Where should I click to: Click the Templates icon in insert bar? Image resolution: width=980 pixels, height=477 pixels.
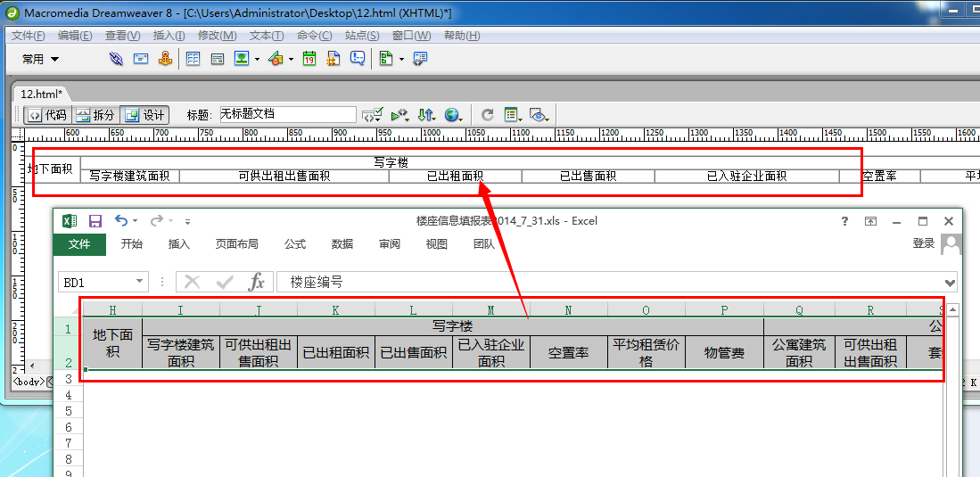(x=386, y=59)
